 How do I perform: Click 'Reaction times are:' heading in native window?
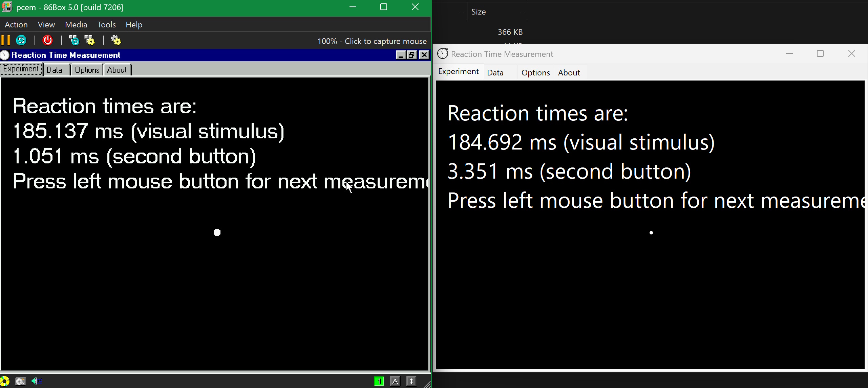point(537,113)
